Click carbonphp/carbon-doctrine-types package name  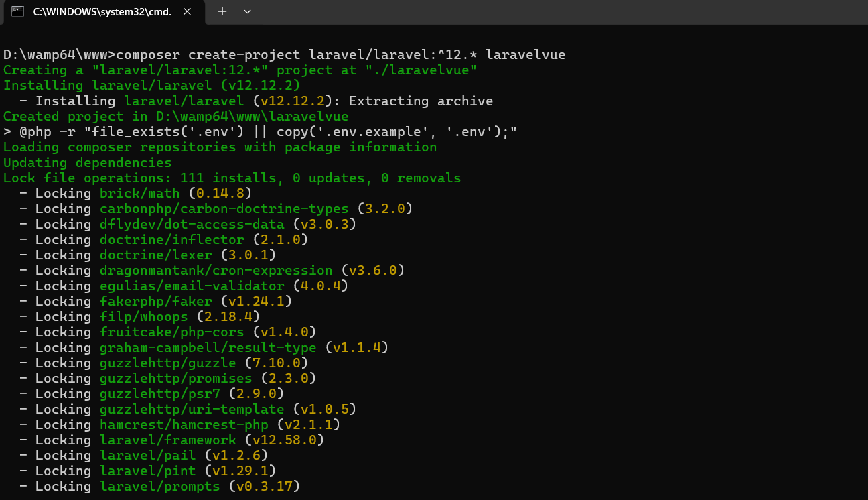pos(224,209)
